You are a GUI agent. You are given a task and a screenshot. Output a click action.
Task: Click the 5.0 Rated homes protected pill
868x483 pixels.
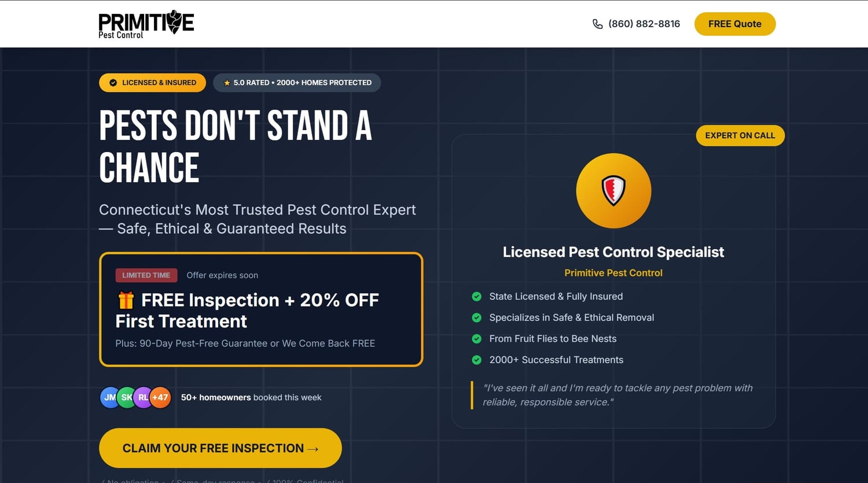[297, 83]
